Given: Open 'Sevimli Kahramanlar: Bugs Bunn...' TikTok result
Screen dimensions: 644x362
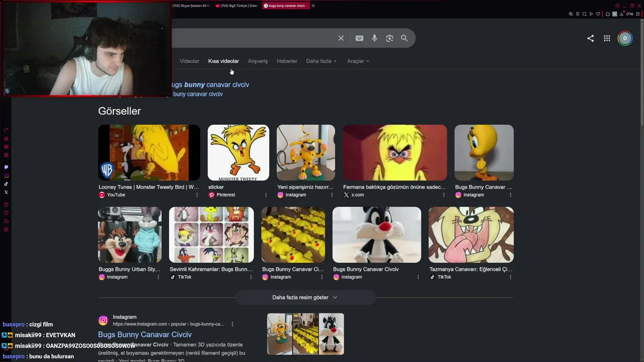Looking at the screenshot, I should (x=211, y=269).
